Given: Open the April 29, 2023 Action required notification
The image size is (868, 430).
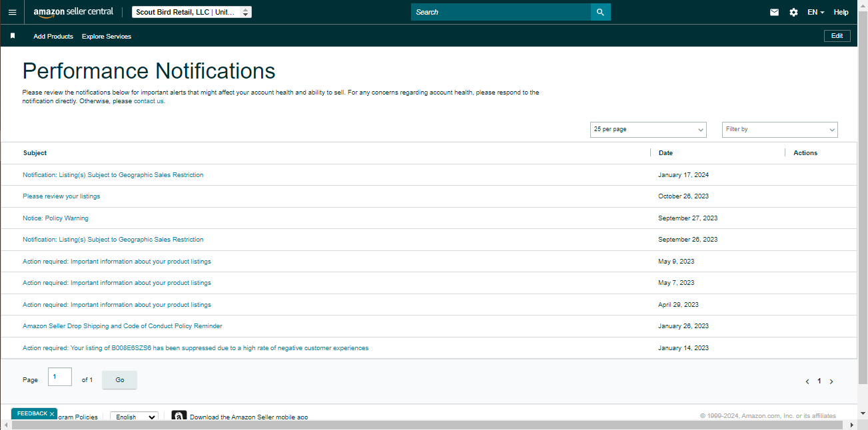Looking at the screenshot, I should tap(117, 305).
